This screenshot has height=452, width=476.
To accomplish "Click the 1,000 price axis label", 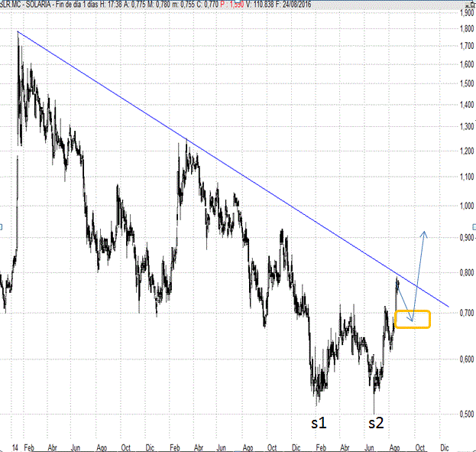I will (x=467, y=206).
